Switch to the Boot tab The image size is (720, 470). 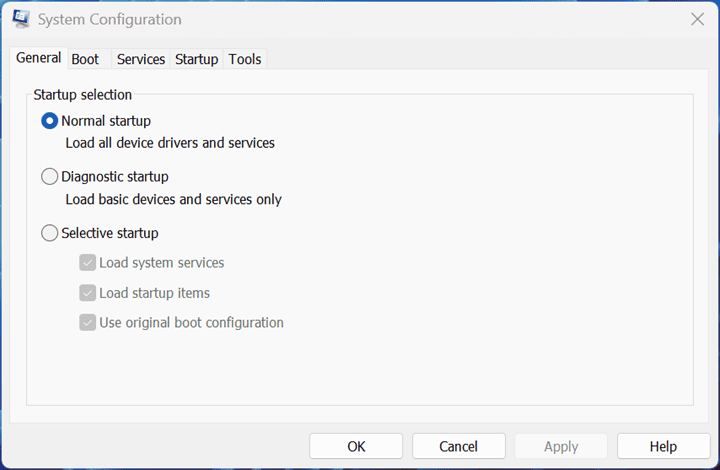pos(85,59)
